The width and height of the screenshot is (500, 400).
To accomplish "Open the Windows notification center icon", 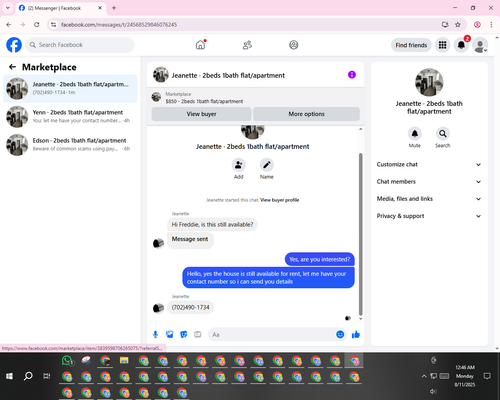I will point(487,376).
